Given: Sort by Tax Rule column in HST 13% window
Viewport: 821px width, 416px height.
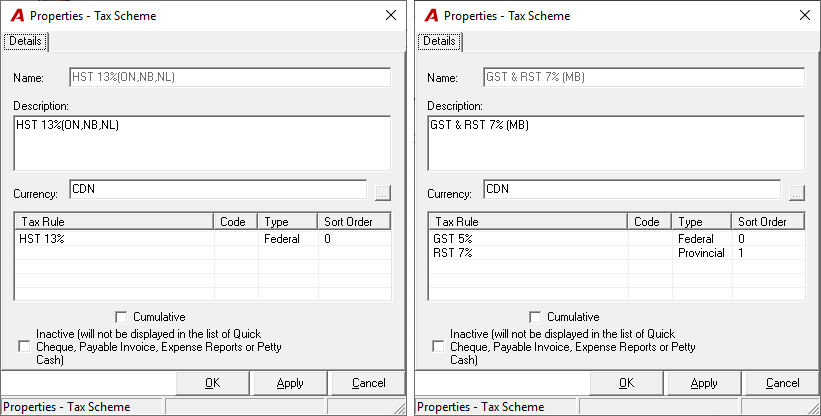Looking at the screenshot, I should coord(114,222).
